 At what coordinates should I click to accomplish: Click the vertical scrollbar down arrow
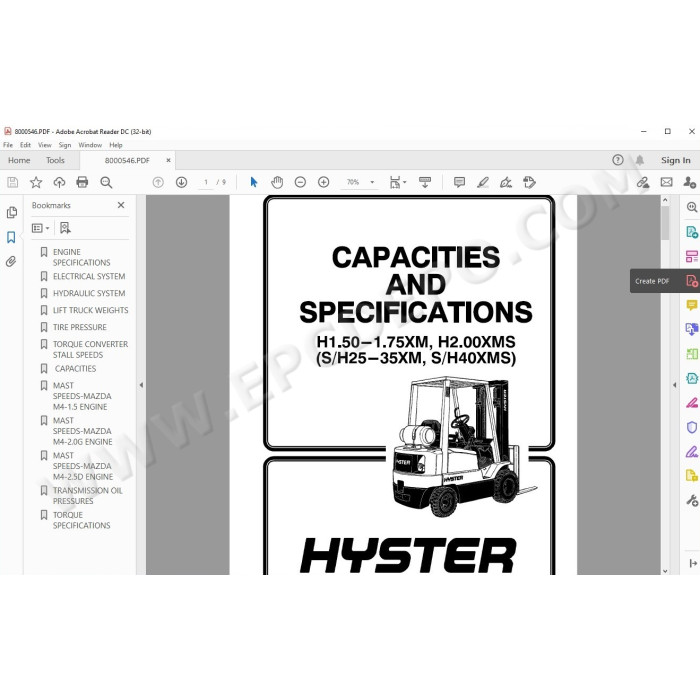pos(665,571)
